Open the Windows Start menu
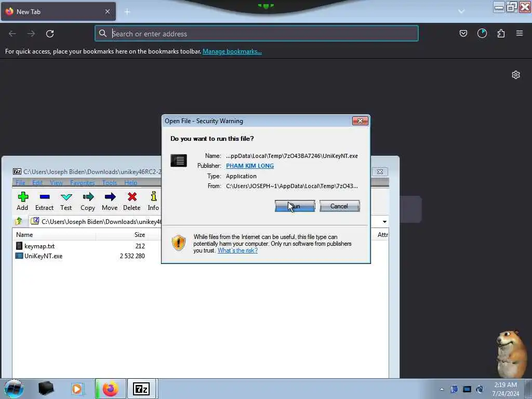The width and height of the screenshot is (532, 399). pos(14,389)
